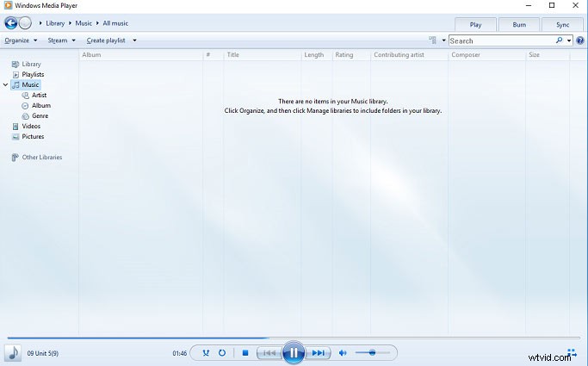This screenshot has height=366, width=588.
Task: Click the now playing title 09 Unit 5(9)
Action: [x=43, y=353]
